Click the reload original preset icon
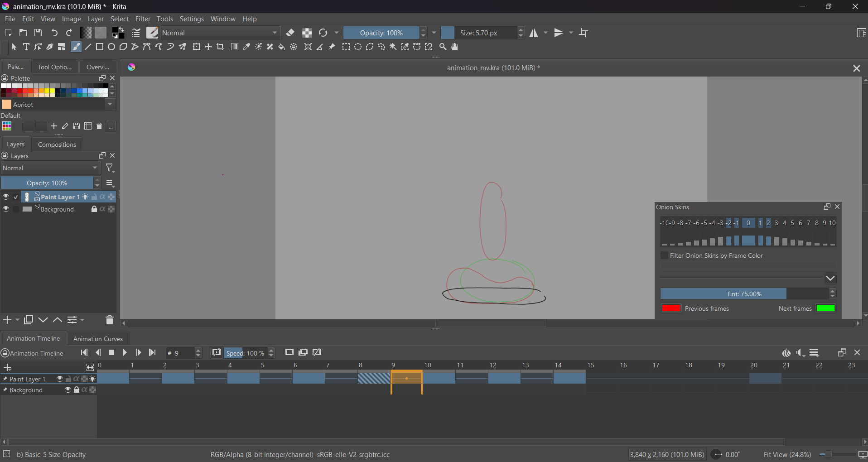The height and width of the screenshot is (462, 868). (323, 33)
